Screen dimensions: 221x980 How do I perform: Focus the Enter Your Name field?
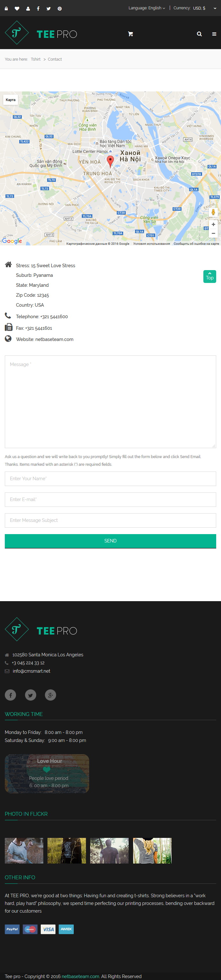click(x=110, y=479)
